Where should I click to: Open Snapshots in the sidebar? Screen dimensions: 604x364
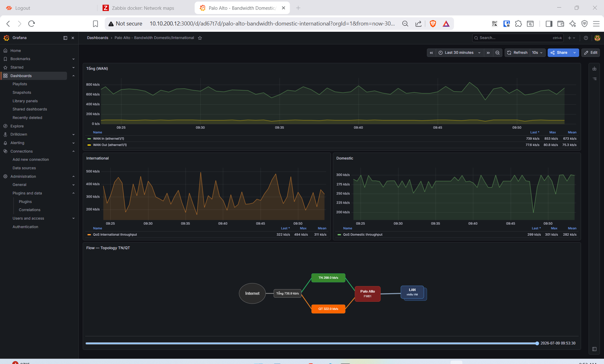(22, 92)
